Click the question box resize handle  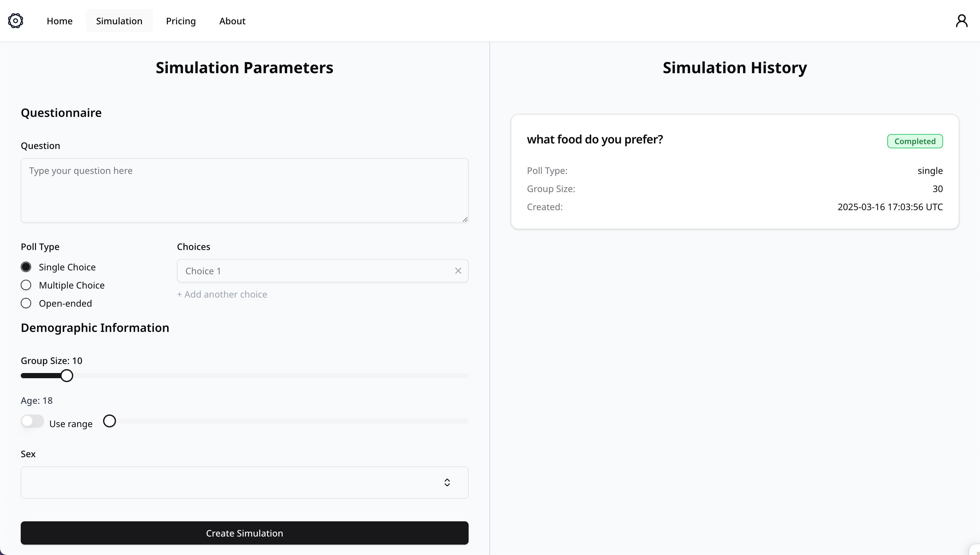click(x=465, y=219)
